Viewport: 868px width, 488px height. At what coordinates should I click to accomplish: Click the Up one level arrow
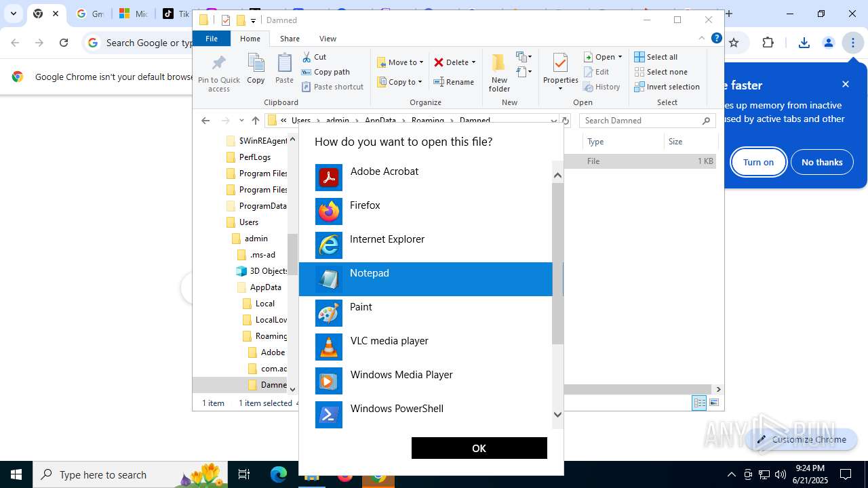click(255, 121)
